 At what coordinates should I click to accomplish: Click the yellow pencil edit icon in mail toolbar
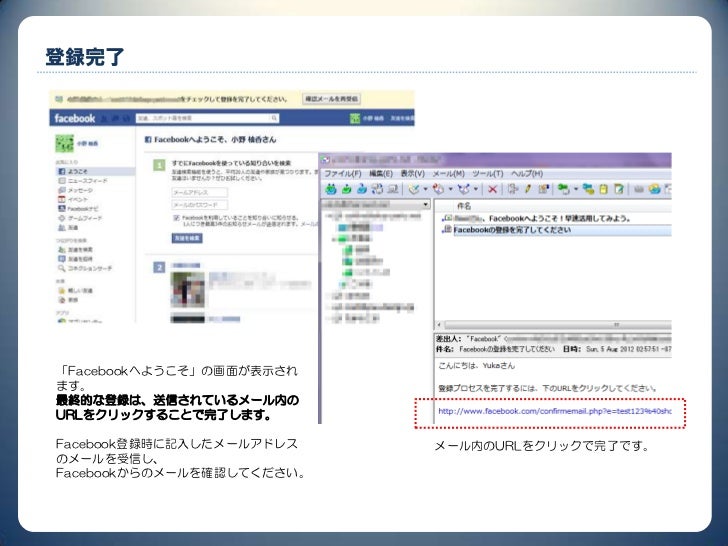click(528, 189)
